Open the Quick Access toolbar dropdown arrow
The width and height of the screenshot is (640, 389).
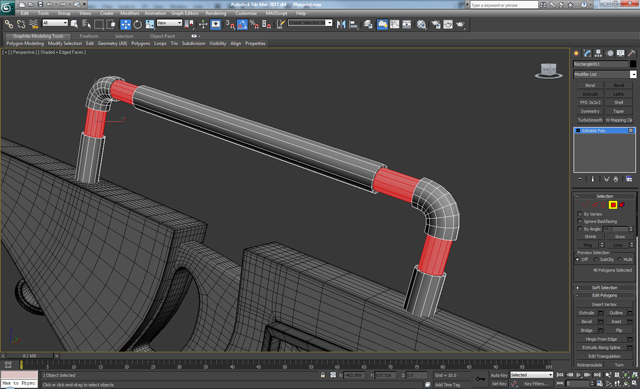coord(84,4)
